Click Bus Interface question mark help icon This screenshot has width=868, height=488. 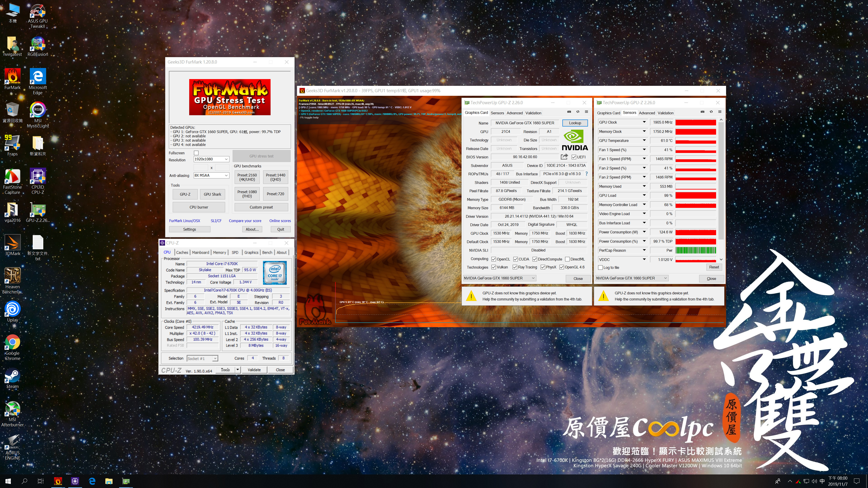pyautogui.click(x=587, y=174)
